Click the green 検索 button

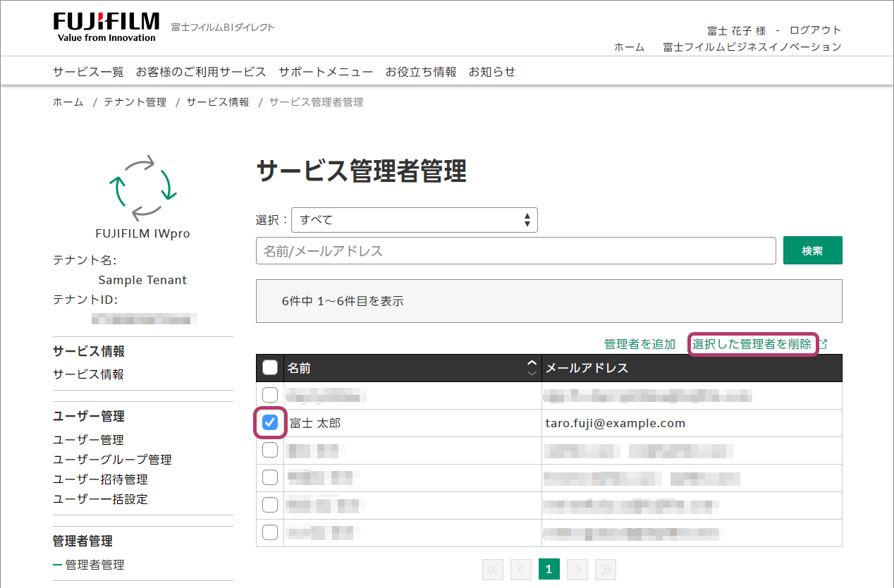click(x=812, y=250)
